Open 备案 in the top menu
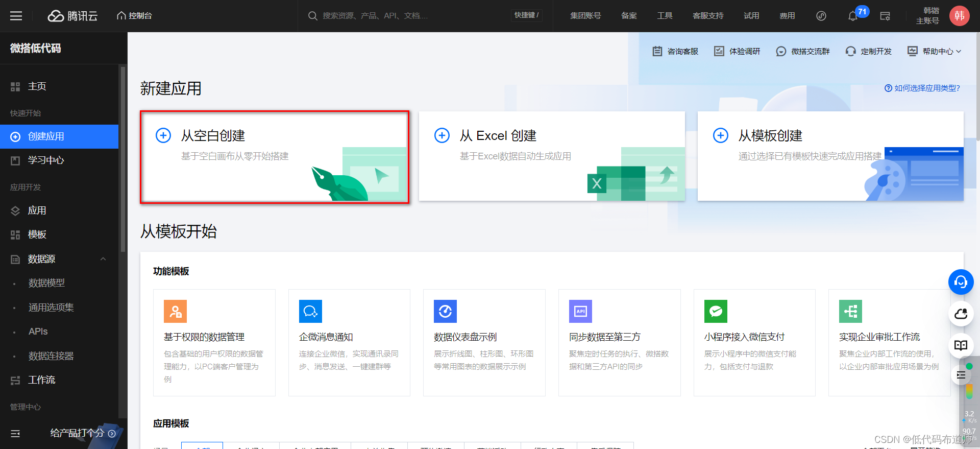980x449 pixels. [x=629, y=16]
